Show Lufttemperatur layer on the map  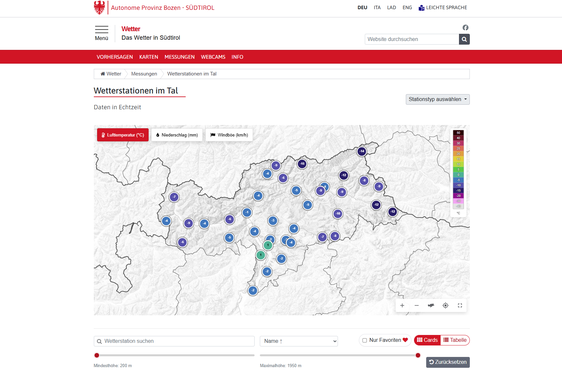point(123,135)
